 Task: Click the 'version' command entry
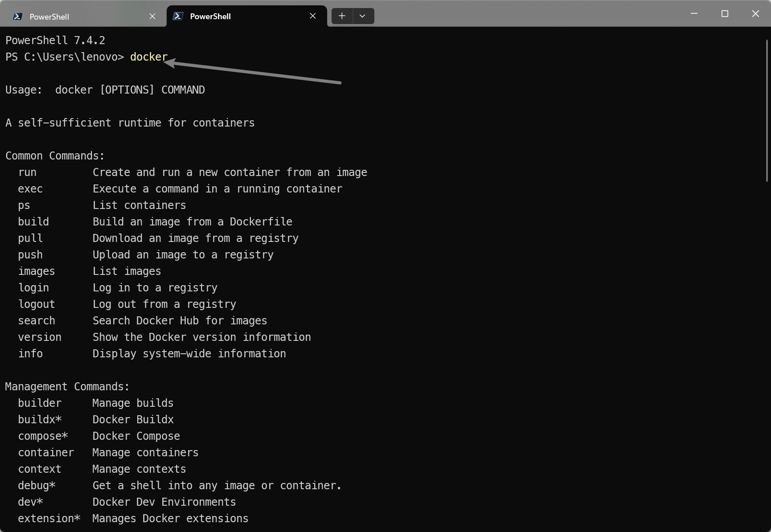coord(40,337)
